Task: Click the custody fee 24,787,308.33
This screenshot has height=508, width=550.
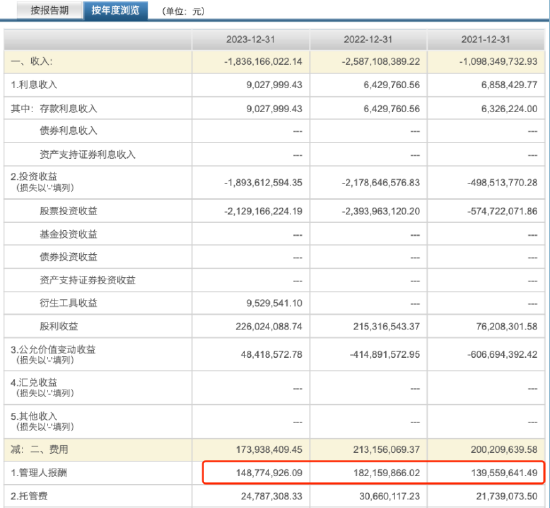Action: pos(271,496)
